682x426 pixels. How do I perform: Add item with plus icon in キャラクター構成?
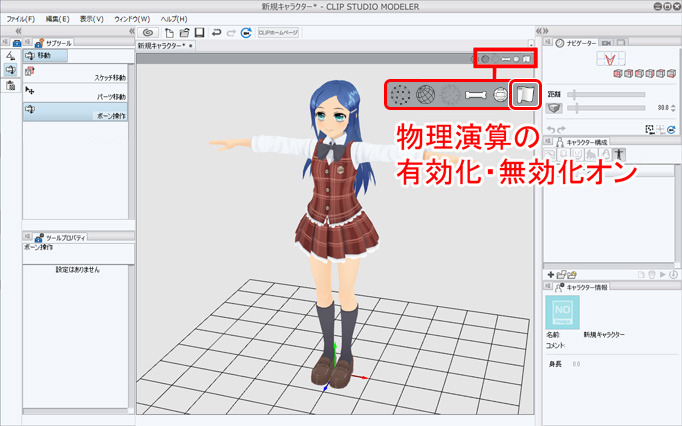pyautogui.click(x=551, y=275)
